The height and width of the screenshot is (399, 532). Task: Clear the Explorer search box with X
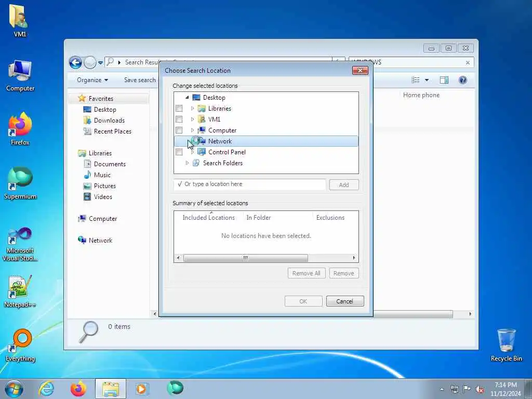[x=468, y=62]
